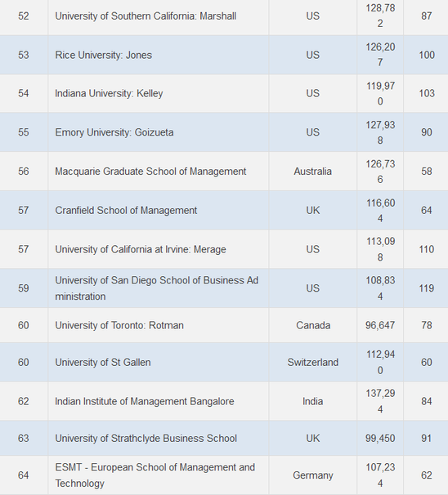
Task: Select ESMT European School of Management entry
Action: coord(155,475)
